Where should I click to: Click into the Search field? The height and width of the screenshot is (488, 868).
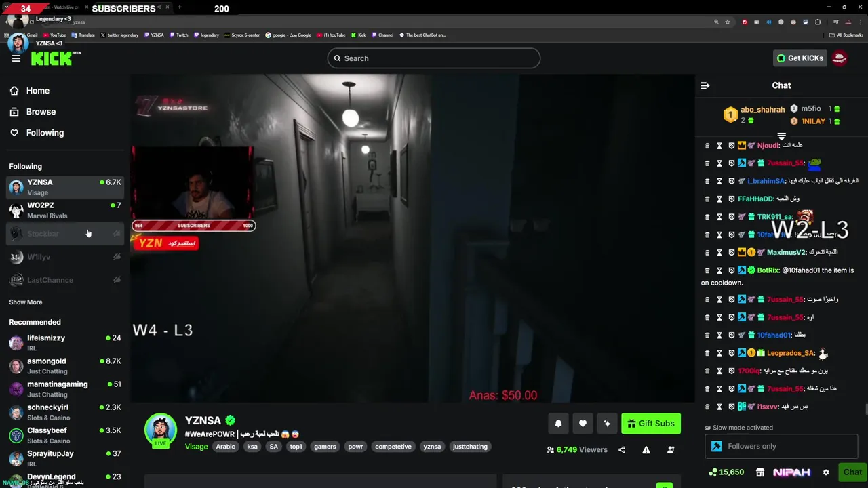pos(434,58)
